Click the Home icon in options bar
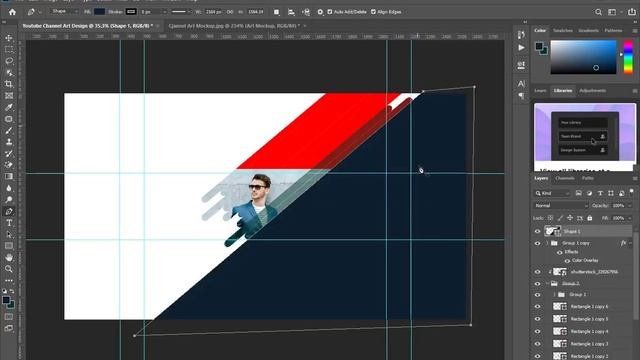This screenshot has width=640, height=360. coord(12,12)
